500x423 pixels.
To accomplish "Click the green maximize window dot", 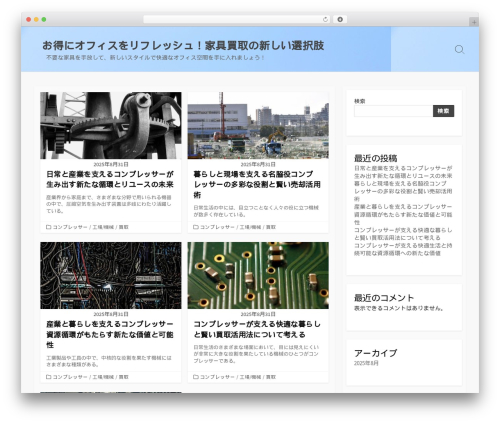I will (x=44, y=20).
